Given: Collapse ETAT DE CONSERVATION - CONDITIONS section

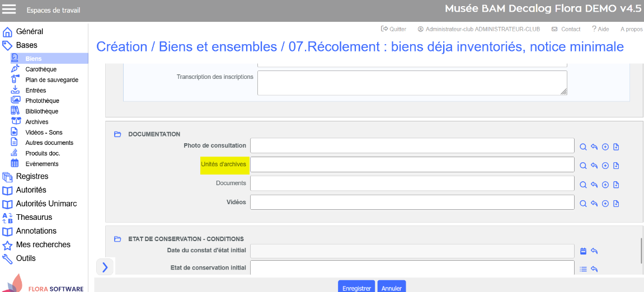Looking at the screenshot, I should (117, 239).
